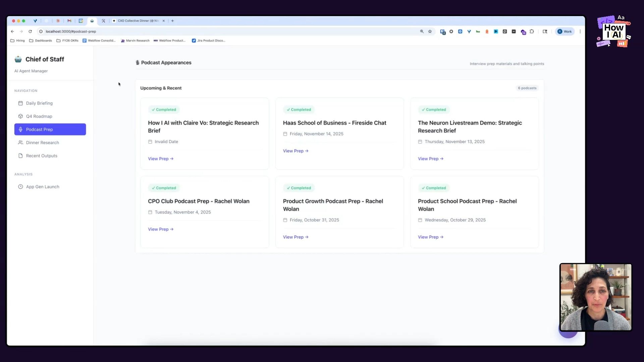View Prep for How I AI with Claire Vo
Viewport: 644px width, 362px height.
(161, 159)
